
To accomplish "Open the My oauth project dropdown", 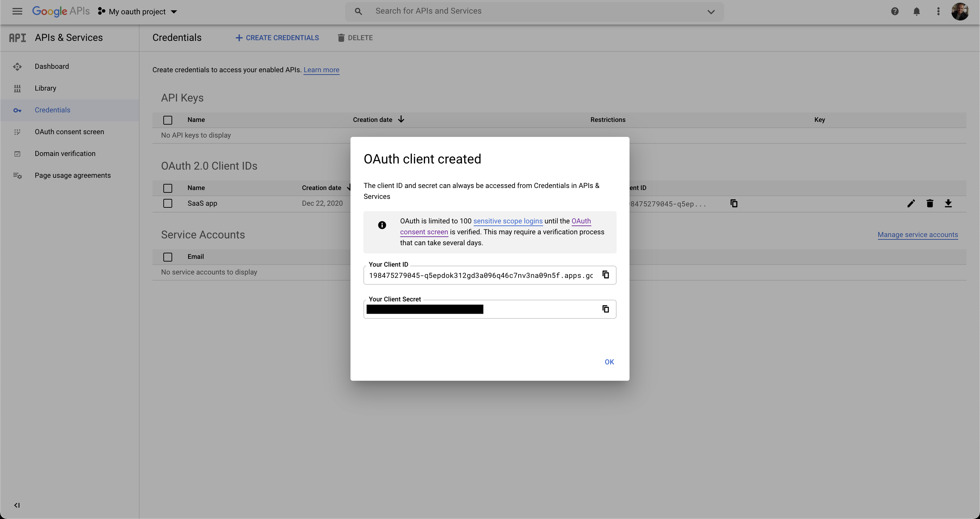I will point(138,12).
